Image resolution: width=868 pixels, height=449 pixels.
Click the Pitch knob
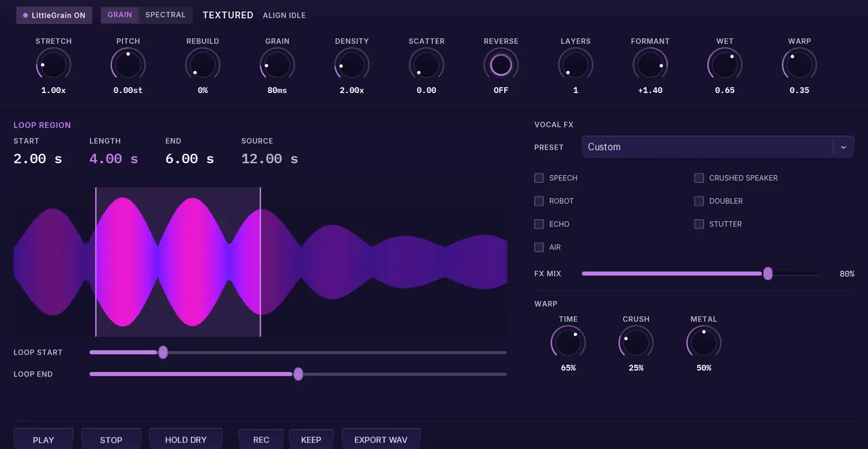pos(128,65)
